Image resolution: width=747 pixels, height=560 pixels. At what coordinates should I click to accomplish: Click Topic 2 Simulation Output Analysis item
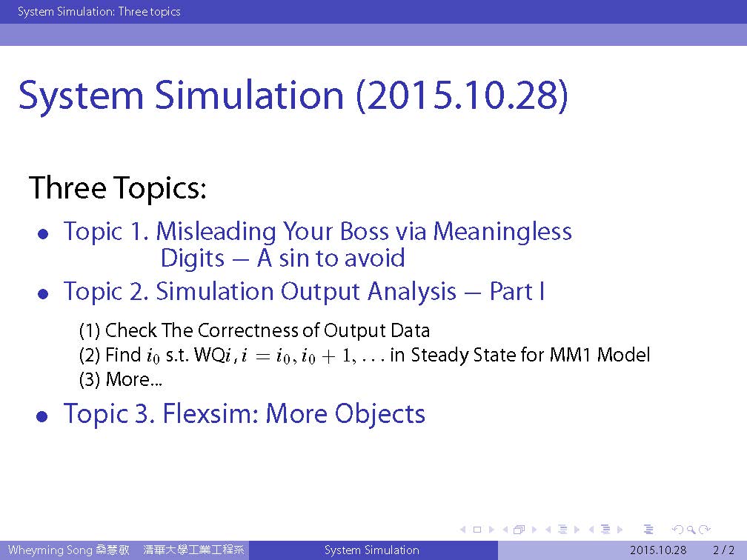coord(304,292)
